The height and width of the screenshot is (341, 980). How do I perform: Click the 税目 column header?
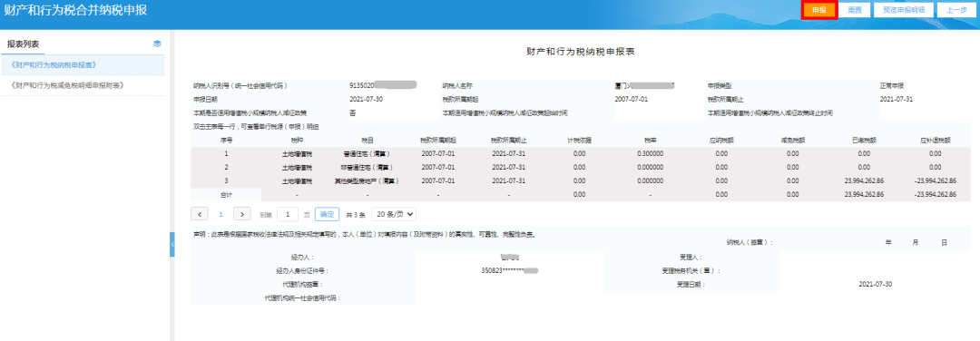(367, 140)
